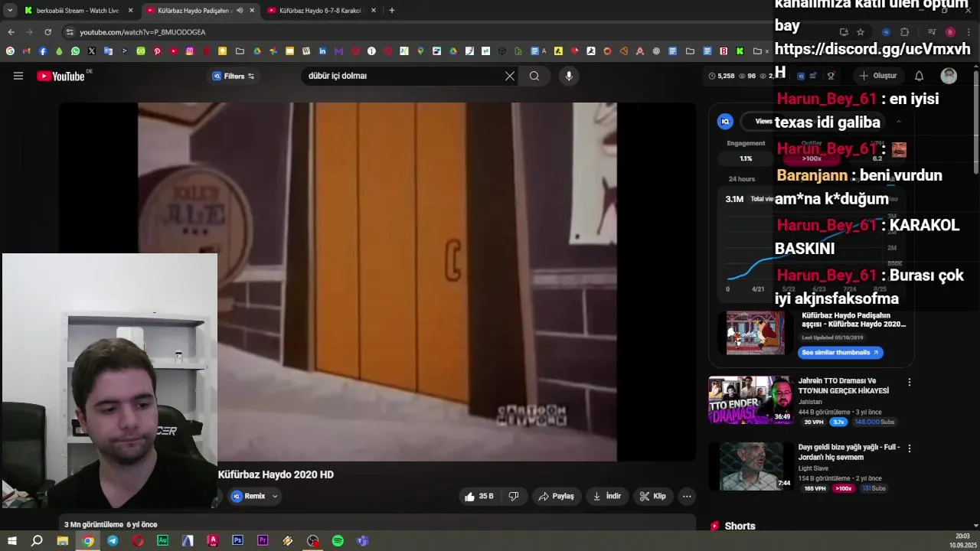Open Opera browser from taskbar

tap(138, 540)
